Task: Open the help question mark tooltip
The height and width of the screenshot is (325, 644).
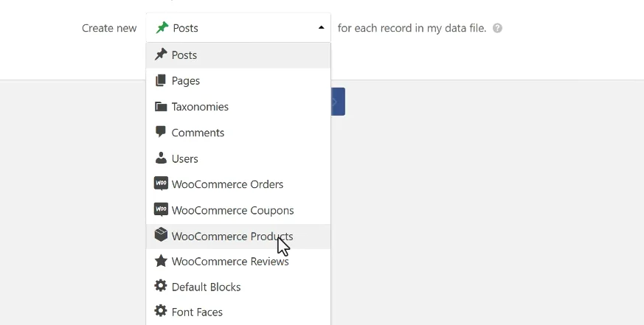Action: 497,28
